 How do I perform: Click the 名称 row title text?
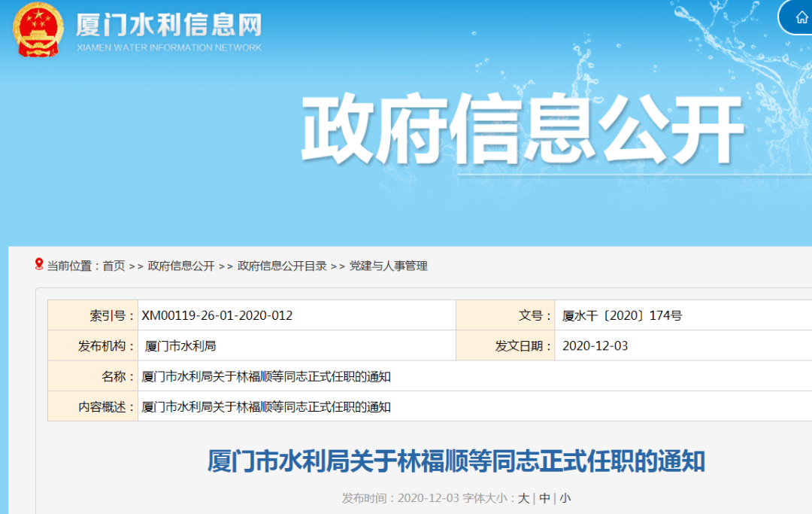point(265,376)
